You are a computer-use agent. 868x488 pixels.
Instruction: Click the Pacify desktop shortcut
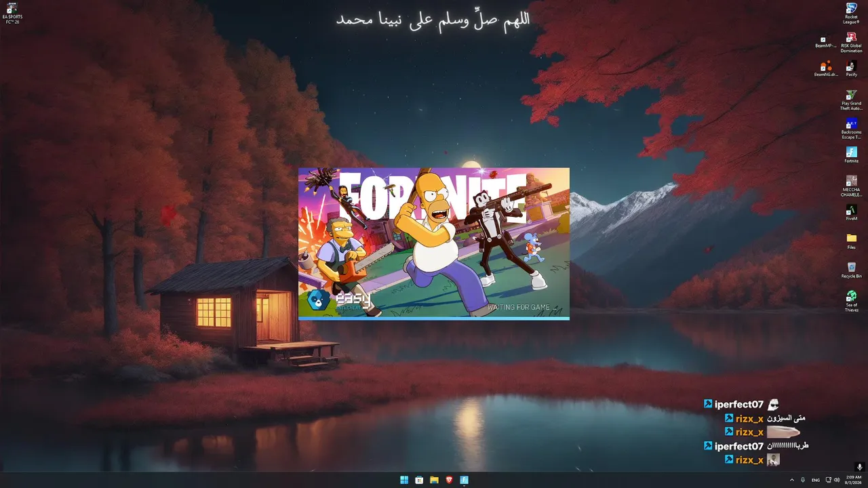[851, 69]
